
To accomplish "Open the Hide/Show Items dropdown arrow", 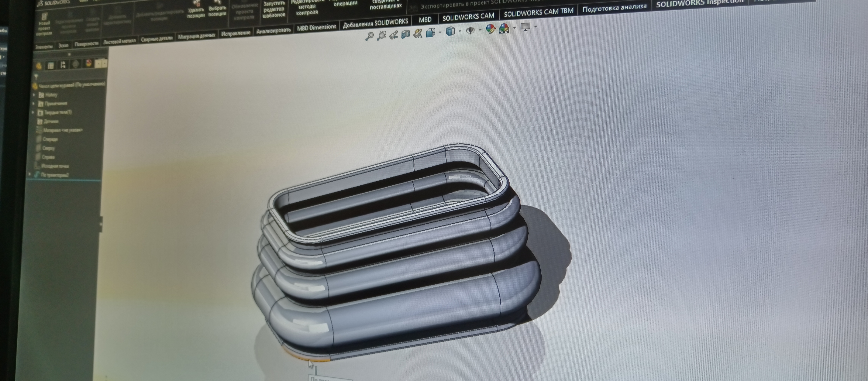I will click(x=480, y=30).
